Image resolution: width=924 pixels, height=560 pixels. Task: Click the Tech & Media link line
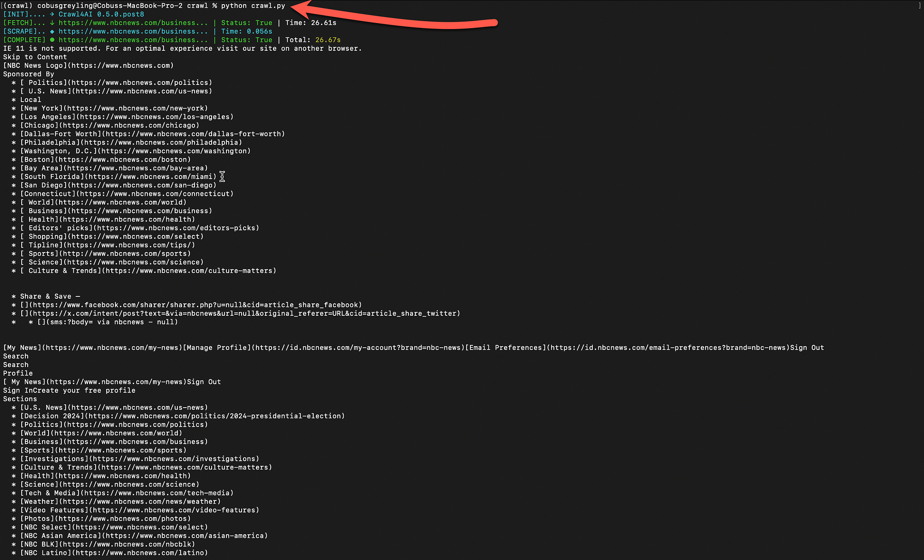(127, 493)
